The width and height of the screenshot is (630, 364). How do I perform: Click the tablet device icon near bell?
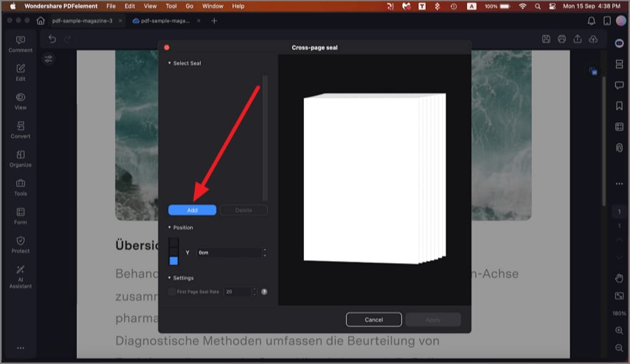607,21
